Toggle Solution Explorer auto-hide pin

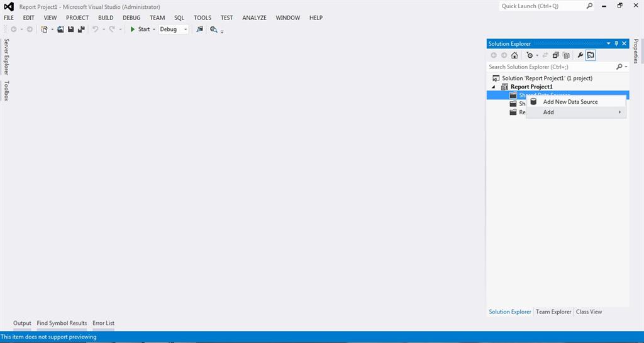pyautogui.click(x=616, y=43)
